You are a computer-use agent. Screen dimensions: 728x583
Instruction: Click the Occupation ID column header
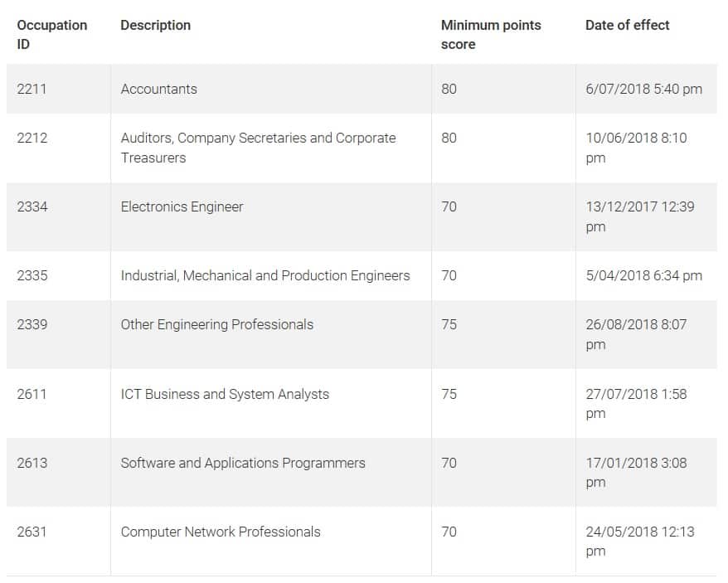coord(51,35)
